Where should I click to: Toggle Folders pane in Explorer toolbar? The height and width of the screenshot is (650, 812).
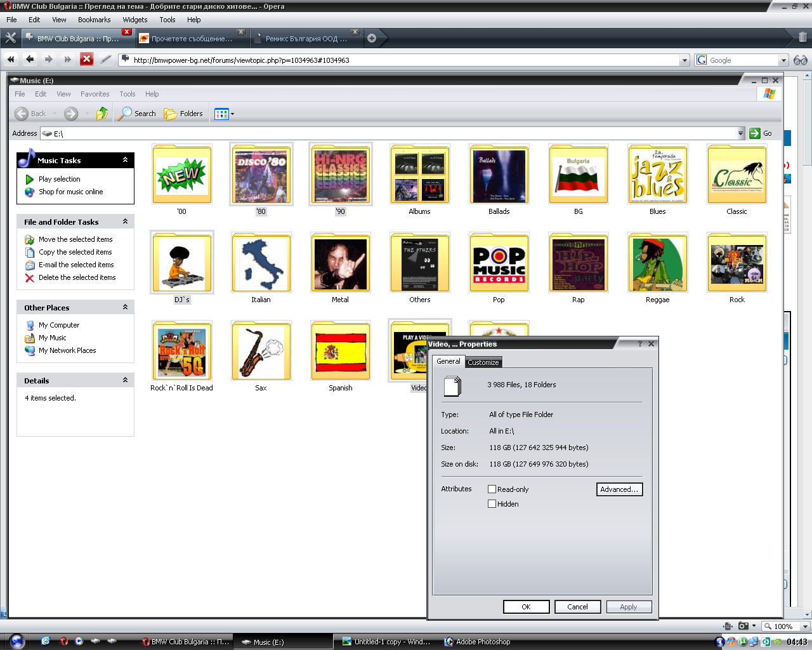183,114
